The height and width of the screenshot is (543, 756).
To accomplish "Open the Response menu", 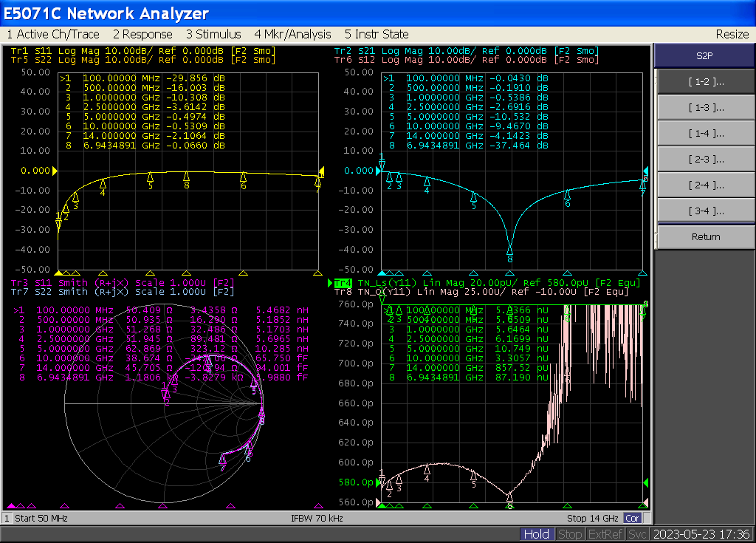I will pyautogui.click(x=142, y=34).
